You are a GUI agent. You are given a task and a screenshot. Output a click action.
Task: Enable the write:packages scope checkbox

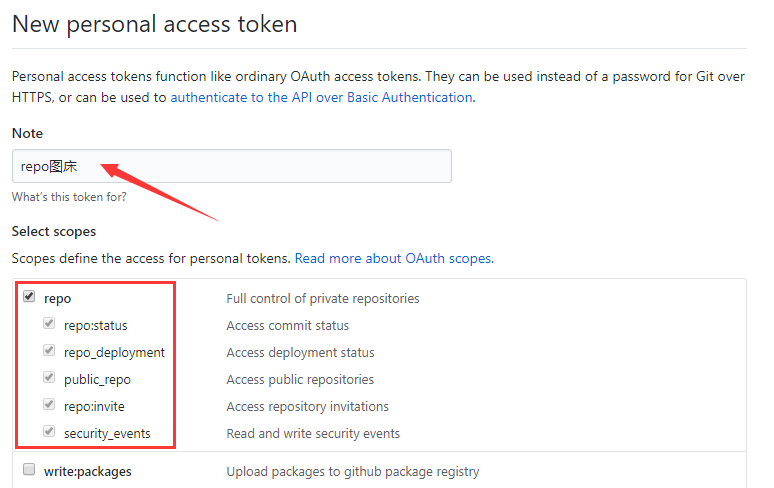tap(29, 469)
